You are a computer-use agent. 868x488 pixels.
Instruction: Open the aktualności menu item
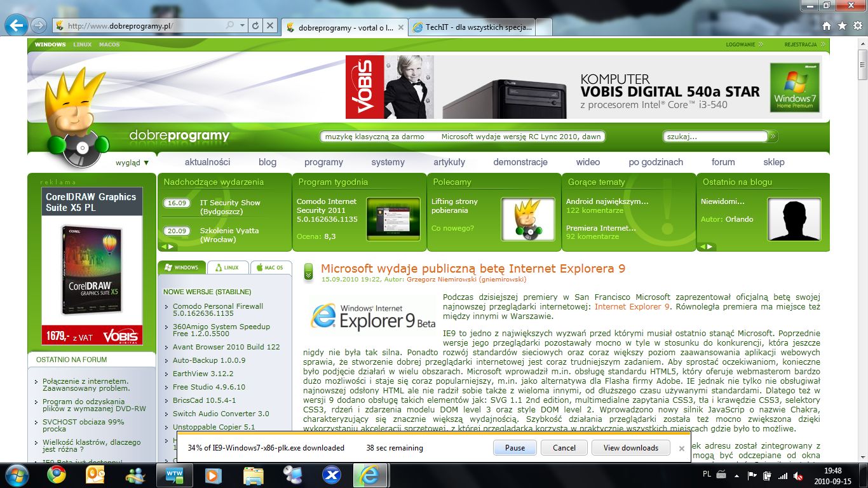click(x=208, y=162)
